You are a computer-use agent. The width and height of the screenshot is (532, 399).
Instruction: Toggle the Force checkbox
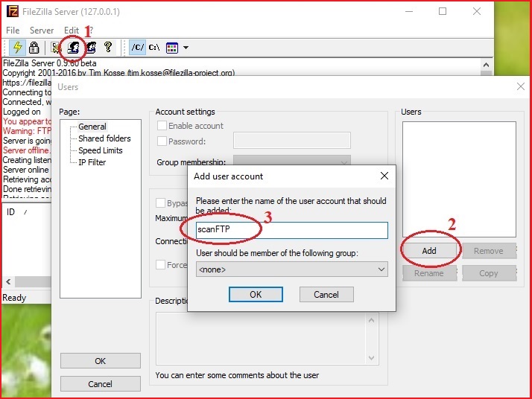click(x=160, y=264)
